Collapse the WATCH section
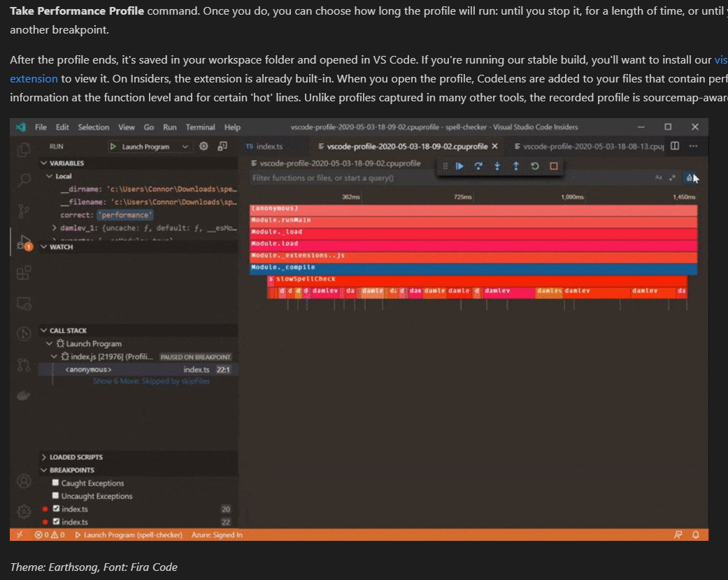 coord(43,247)
